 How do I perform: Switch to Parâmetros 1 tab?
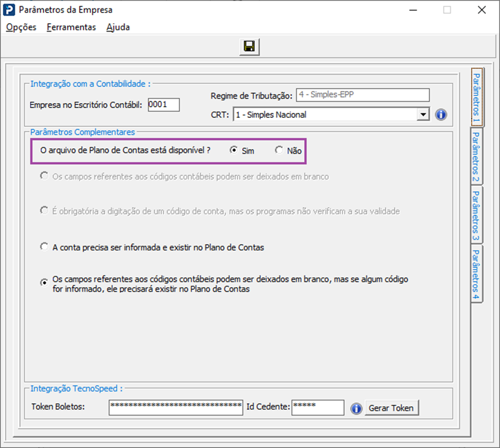pyautogui.click(x=477, y=97)
